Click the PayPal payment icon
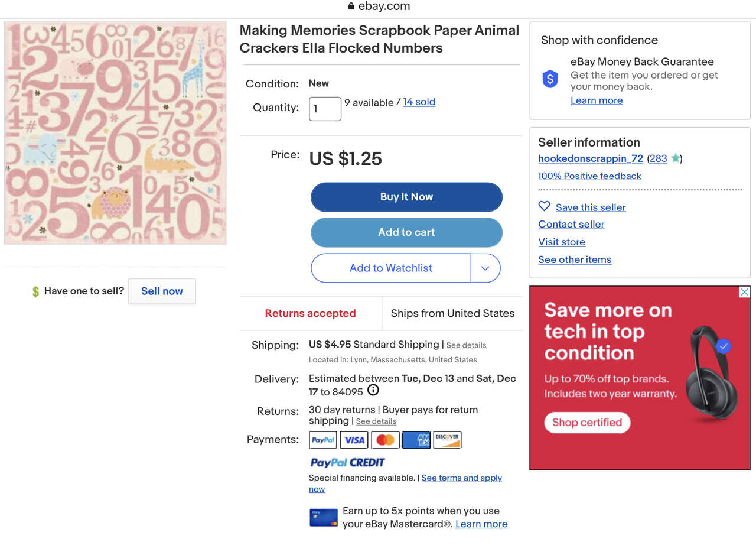 (323, 440)
